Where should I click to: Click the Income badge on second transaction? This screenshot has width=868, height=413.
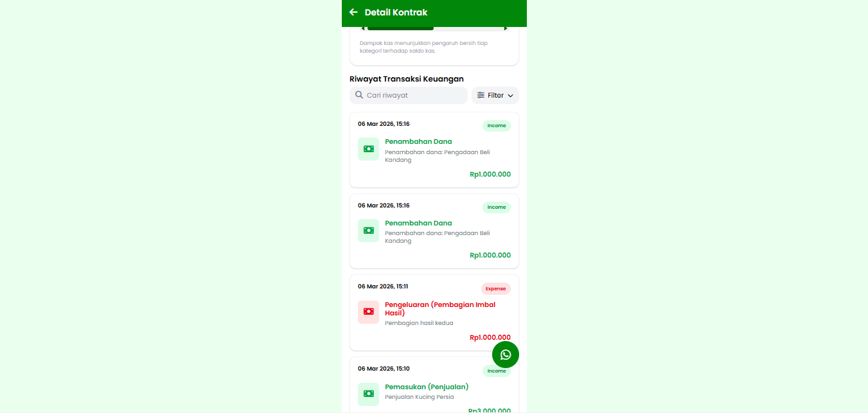[497, 207]
